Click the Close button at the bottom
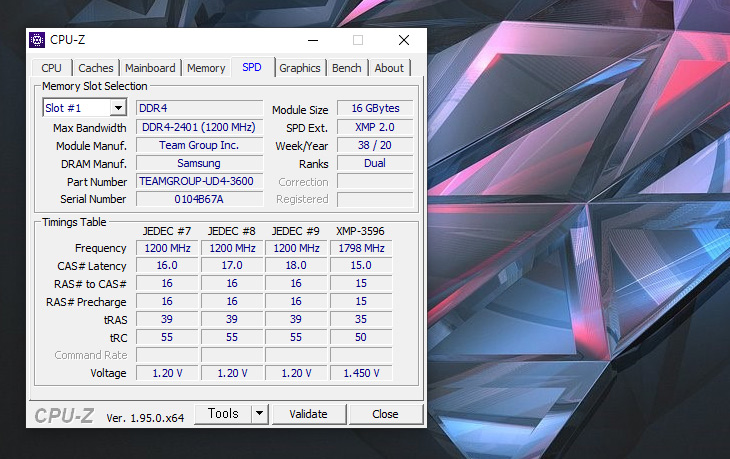Image resolution: width=730 pixels, height=459 pixels. point(385,414)
